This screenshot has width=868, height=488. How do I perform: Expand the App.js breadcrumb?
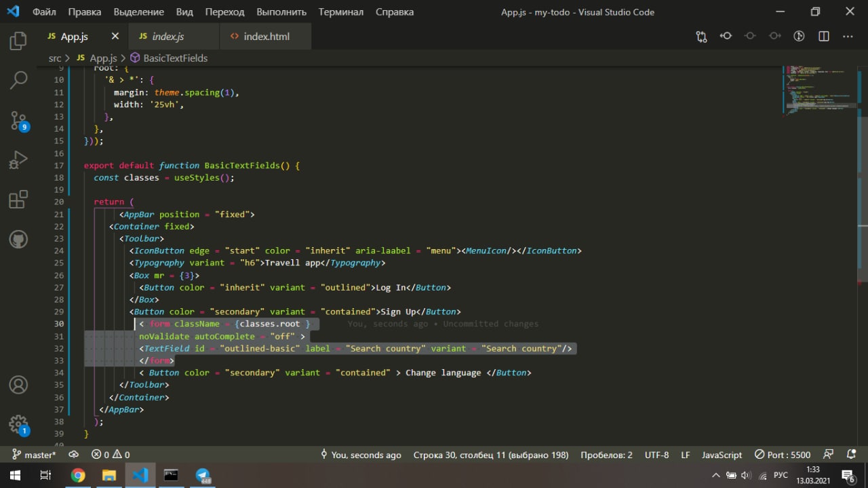(x=97, y=58)
